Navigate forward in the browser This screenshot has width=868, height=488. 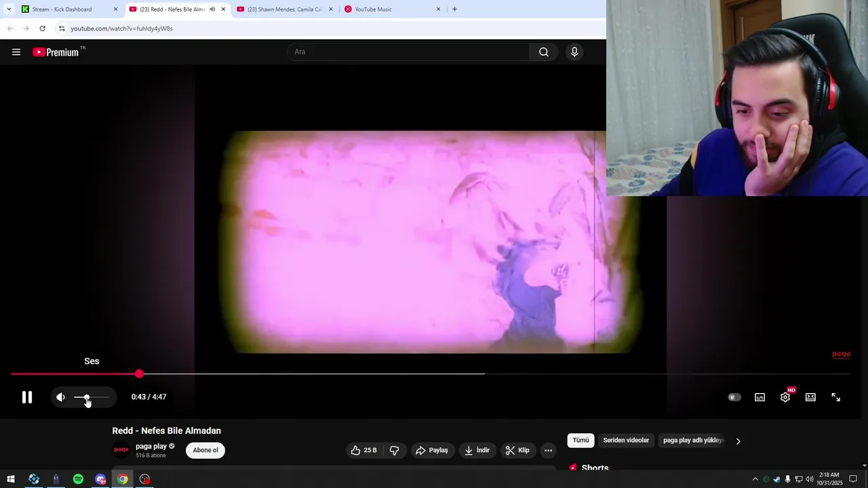[26, 28]
